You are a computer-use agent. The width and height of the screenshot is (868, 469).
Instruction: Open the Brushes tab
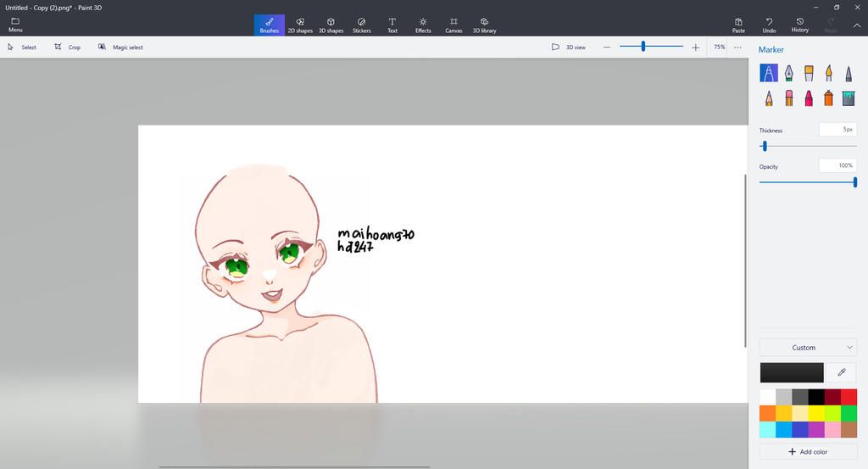point(269,25)
